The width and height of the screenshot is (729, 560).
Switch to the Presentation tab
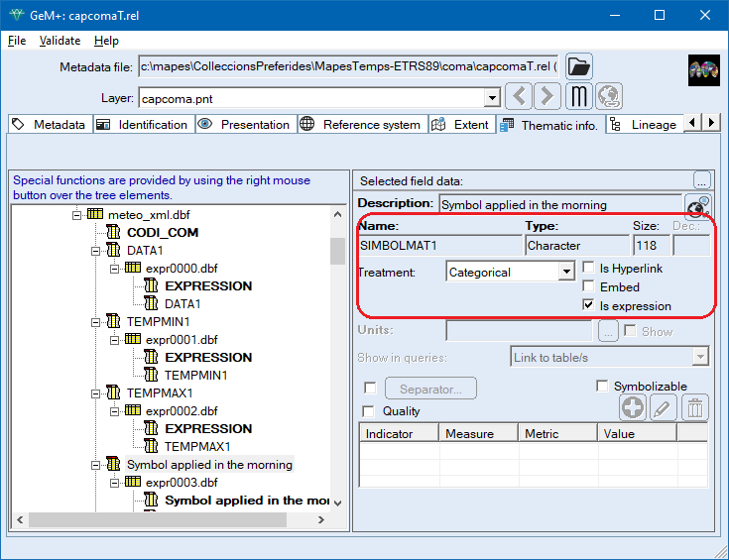[246, 125]
